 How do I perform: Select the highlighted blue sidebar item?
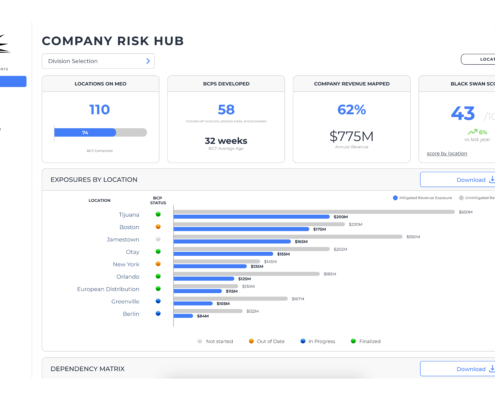13,82
